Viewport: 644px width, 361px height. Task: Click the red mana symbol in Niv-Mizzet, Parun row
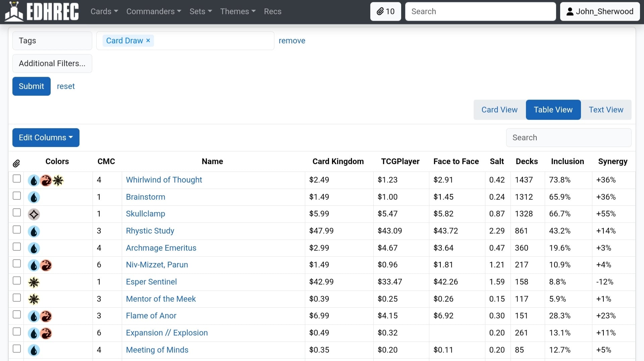tap(46, 265)
